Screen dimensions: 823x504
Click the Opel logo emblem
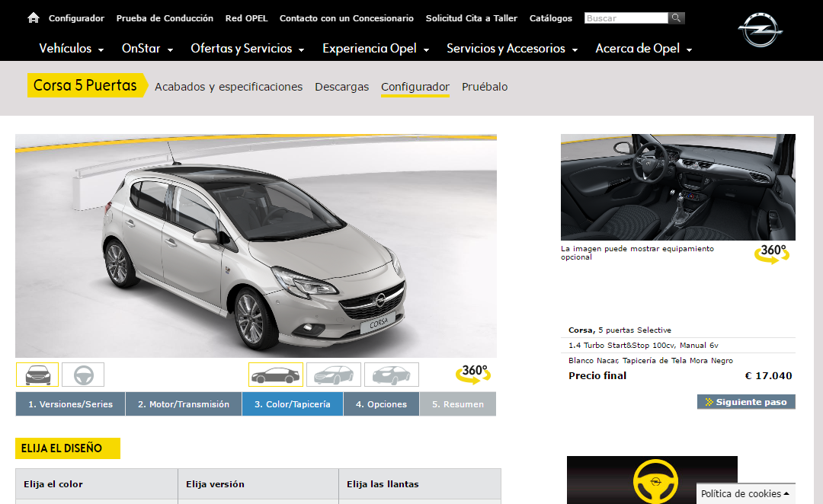tap(760, 31)
